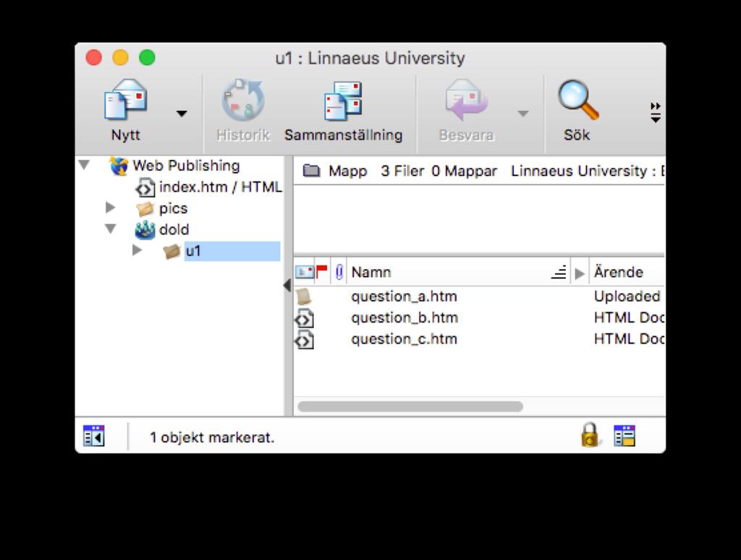Select the u1 tree item
The height and width of the screenshot is (560, 741).
tap(232, 251)
